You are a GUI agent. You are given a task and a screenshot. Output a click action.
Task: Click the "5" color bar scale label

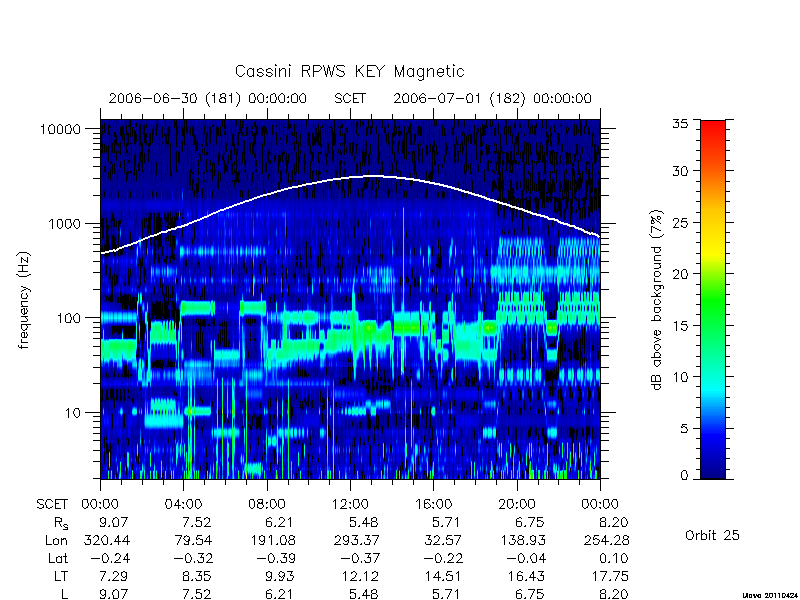tap(684, 429)
